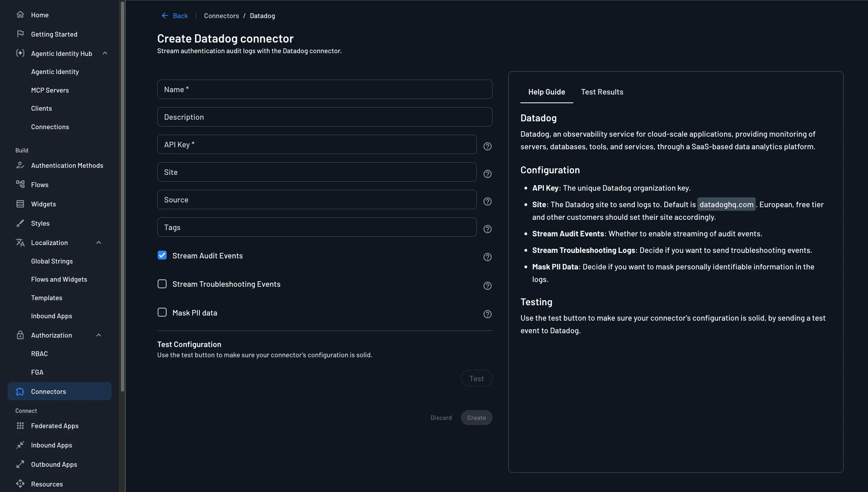868x492 pixels.
Task: Open Global Strings menu item
Action: point(52,261)
